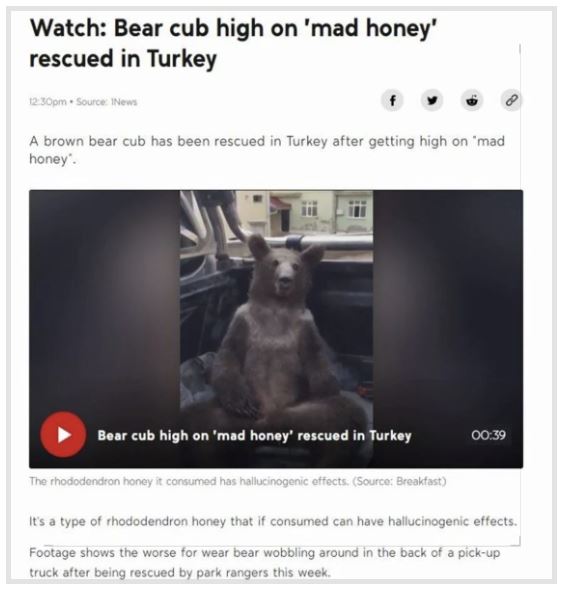The width and height of the screenshot is (563, 591).
Task: Click the paragraph on hallucinogenic effects
Action: pyautogui.click(x=273, y=521)
